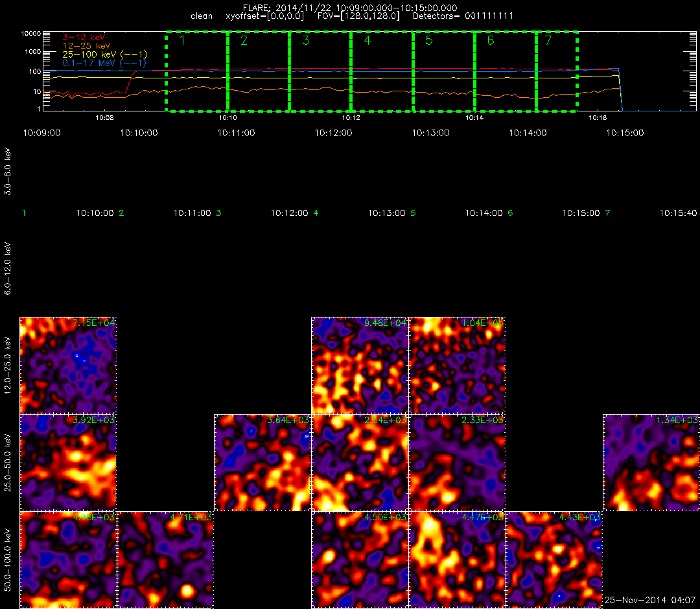Click interval number 6 inside the light curve plot
The image size is (700, 609).
491,40
